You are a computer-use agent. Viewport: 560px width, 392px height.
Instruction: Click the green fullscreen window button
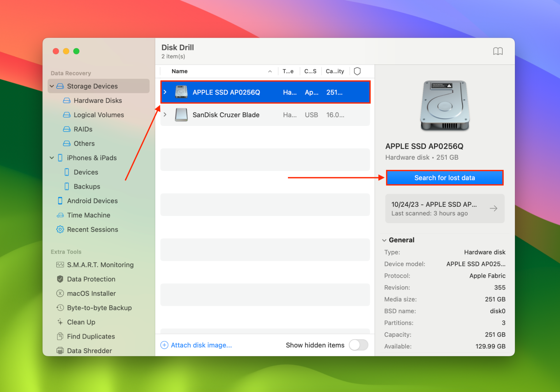[x=76, y=51]
